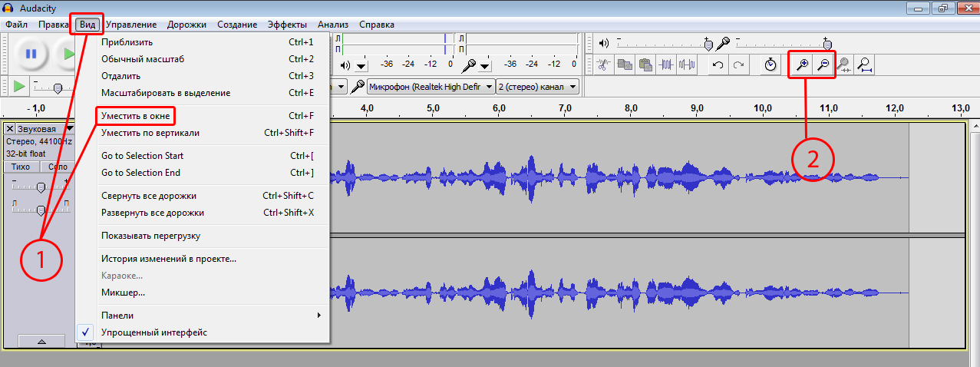
Task: Choose История изменений в проекте menu entry
Action: click(169, 259)
